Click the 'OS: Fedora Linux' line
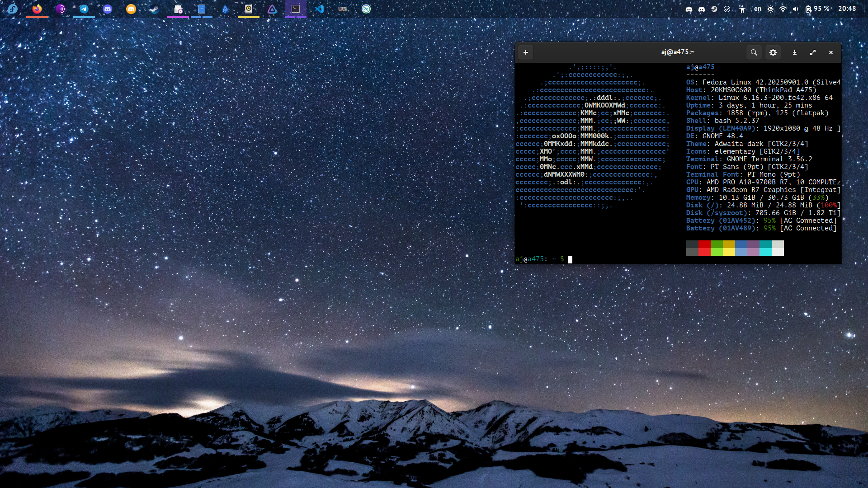Screen dimensions: 868x488 [x=763, y=82]
